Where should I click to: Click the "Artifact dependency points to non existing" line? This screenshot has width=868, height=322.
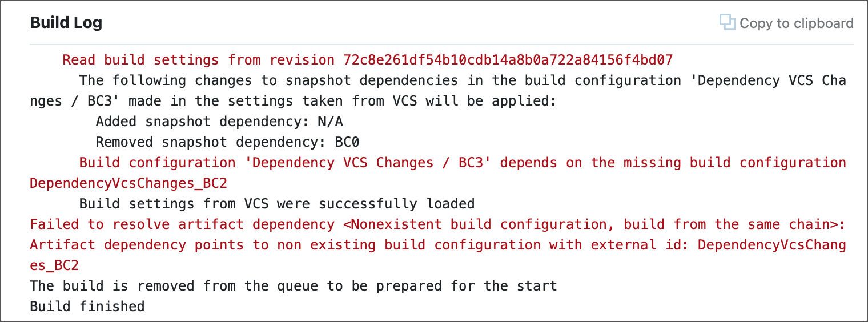click(286, 245)
